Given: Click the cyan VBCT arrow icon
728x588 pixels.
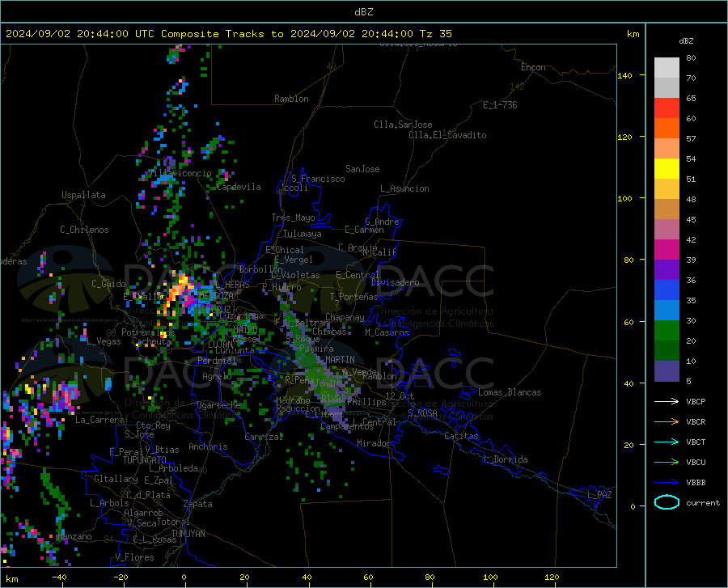Looking at the screenshot, I should point(667,442).
